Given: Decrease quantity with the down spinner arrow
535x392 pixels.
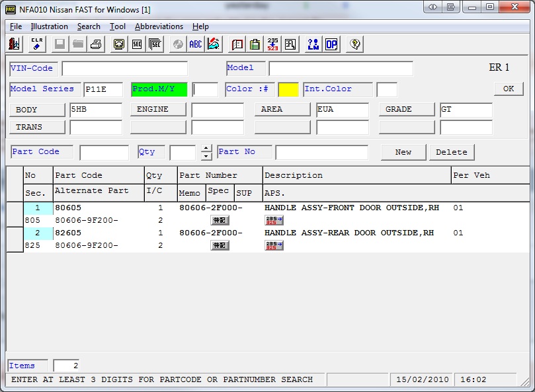Looking at the screenshot, I should pos(206,156).
